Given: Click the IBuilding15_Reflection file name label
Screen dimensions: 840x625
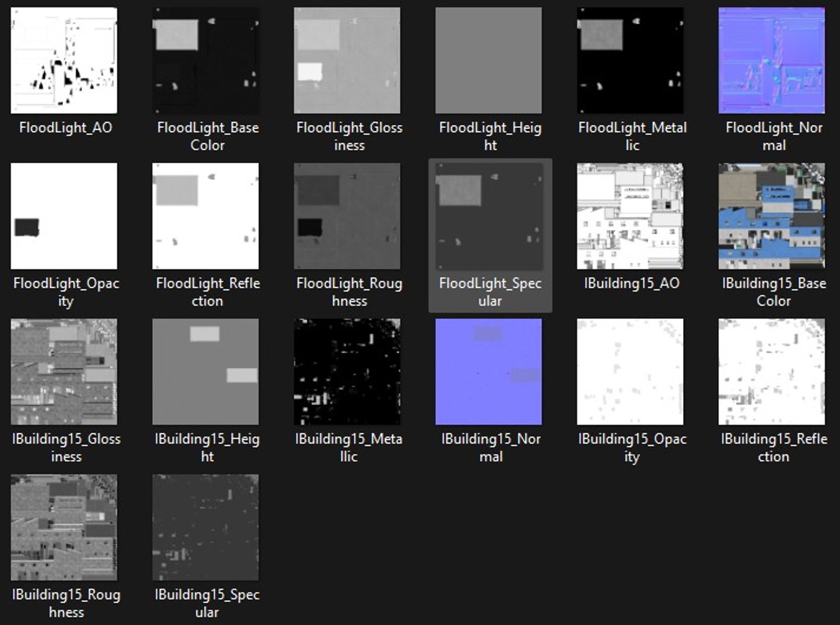Looking at the screenshot, I should click(x=773, y=447).
